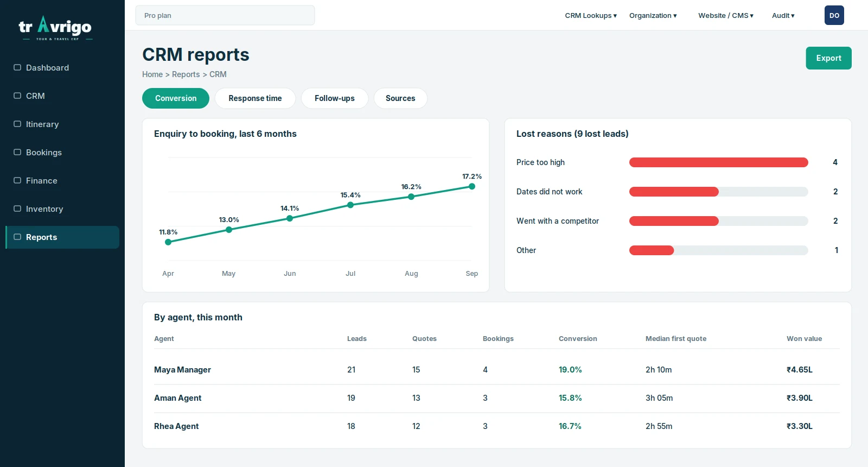Click the Conversion column header
This screenshot has height=467, width=868.
click(578, 338)
